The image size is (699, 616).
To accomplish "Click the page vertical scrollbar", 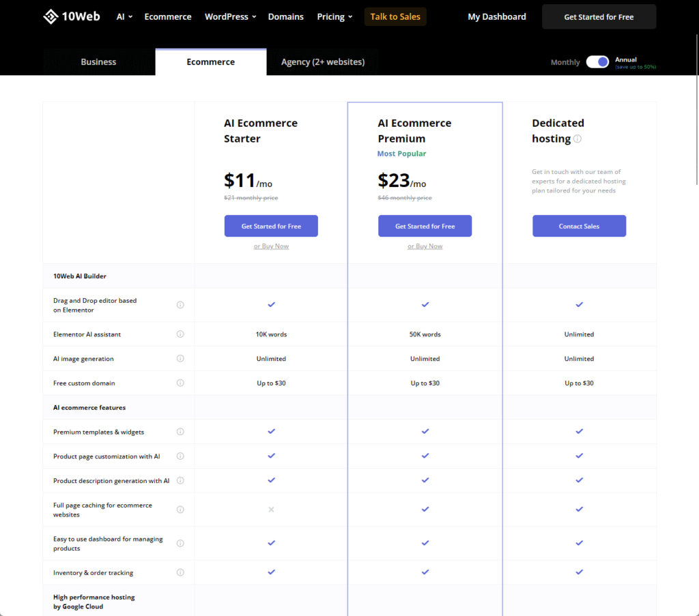I will coord(697,109).
